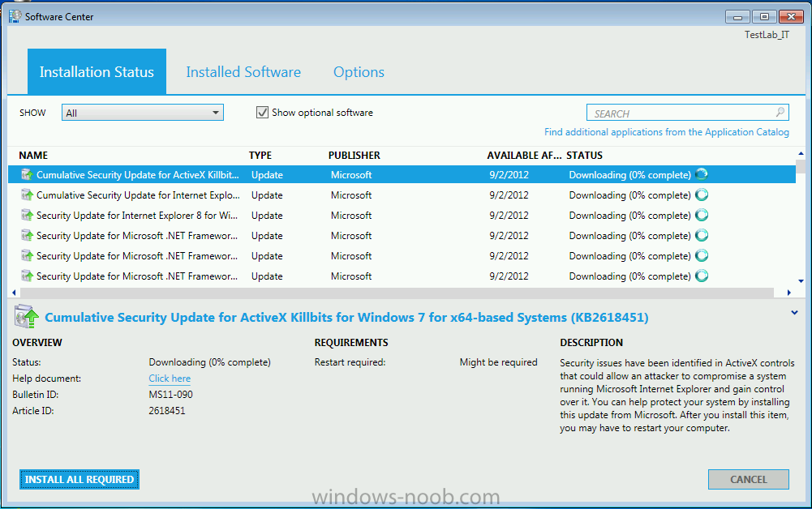Viewport: 812px width, 509px height.
Task: Click the list scroll up arrow
Action: coord(801,154)
